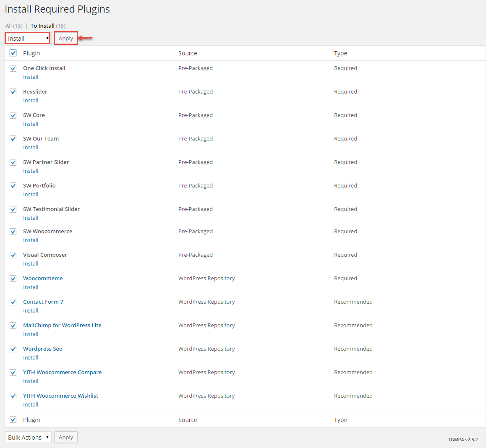Toggle the select-all checkbox in header row
The image size is (486, 448).
[x=13, y=53]
